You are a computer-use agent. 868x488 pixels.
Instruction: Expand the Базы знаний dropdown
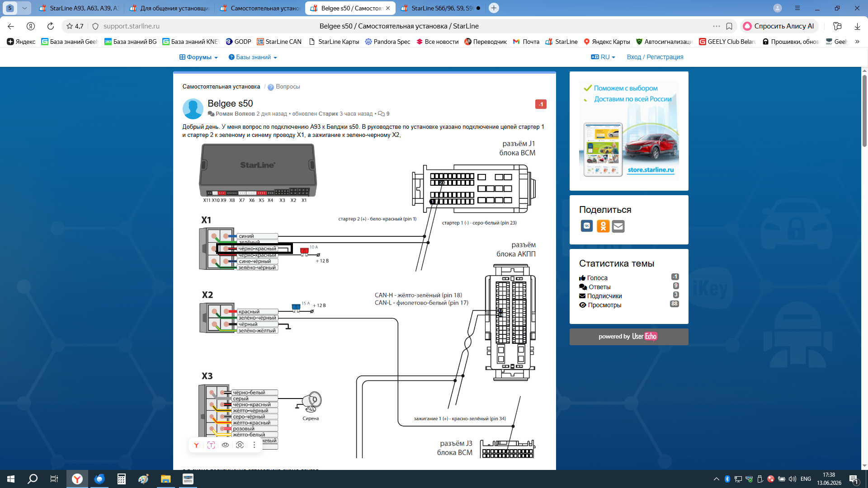(x=253, y=57)
